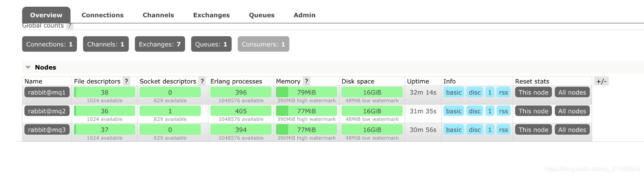Click the basic badge for rabbit@mq3

coord(454,130)
